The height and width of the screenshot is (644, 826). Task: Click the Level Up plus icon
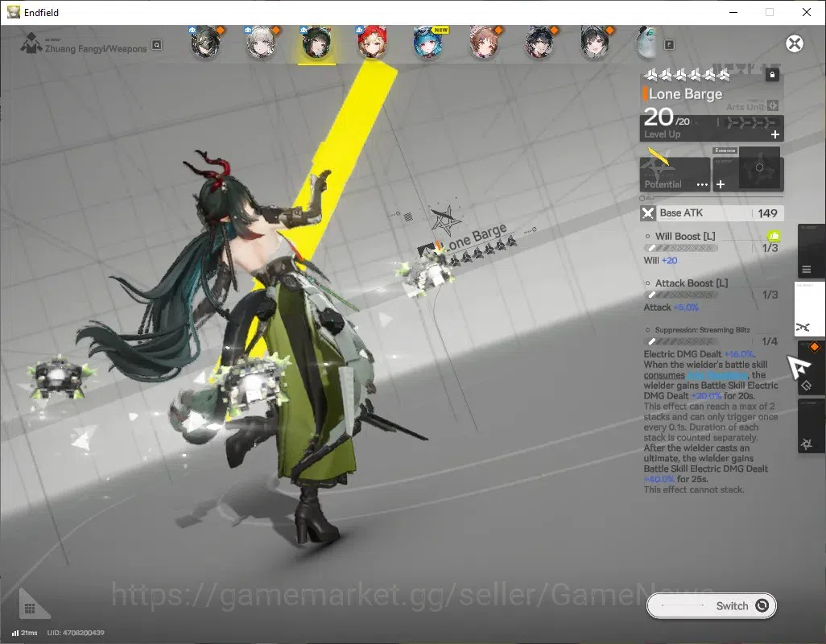(x=775, y=134)
